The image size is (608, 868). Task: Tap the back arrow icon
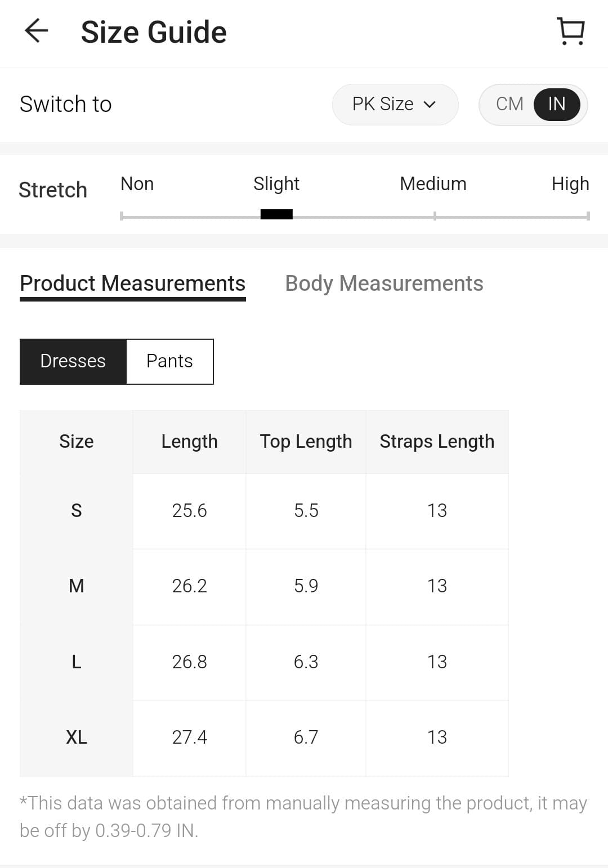(x=37, y=31)
